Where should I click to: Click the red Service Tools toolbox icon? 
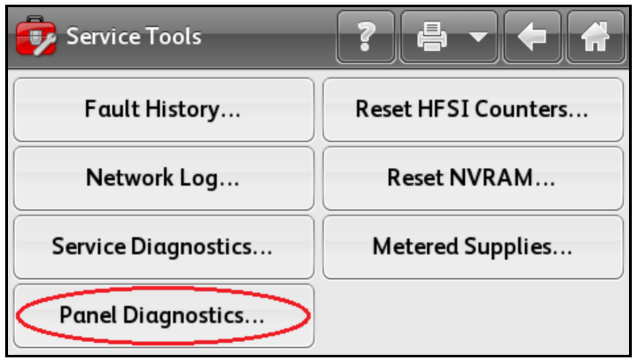click(x=36, y=36)
